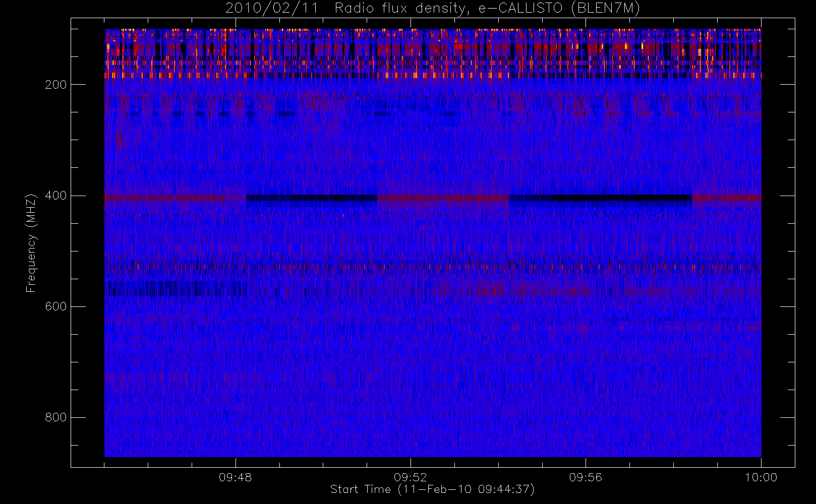Select the Start Time axis caption
Viewport: 816px width, 504px height.
(432, 489)
